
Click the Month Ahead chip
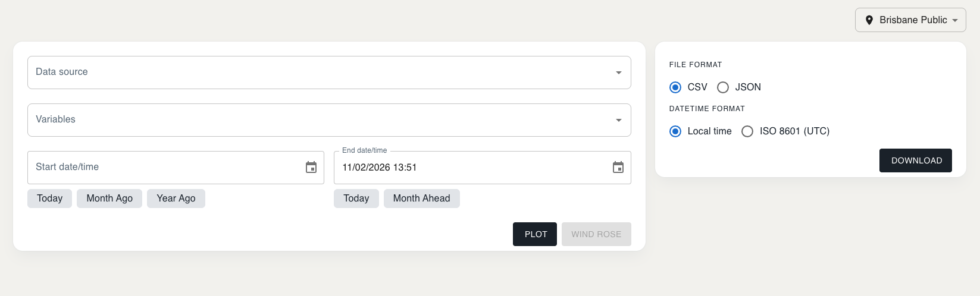point(421,199)
